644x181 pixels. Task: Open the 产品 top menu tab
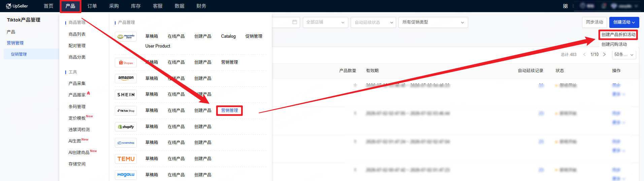click(70, 6)
